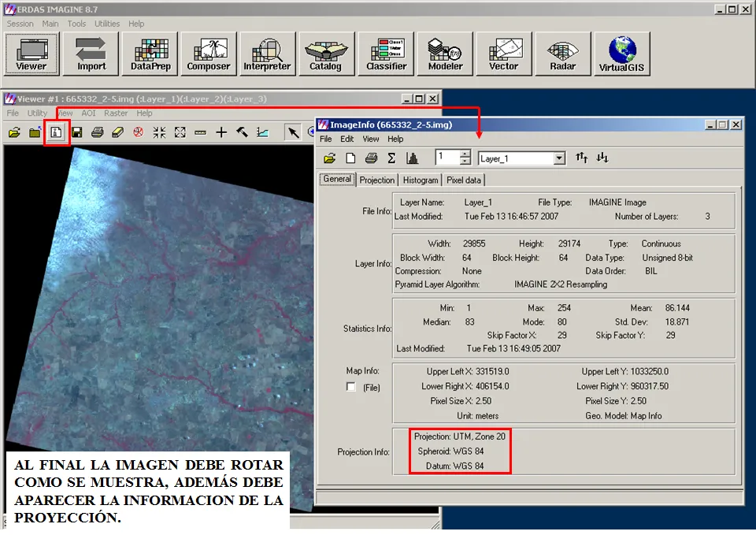Open Help menu in Viewer window

[x=144, y=113]
